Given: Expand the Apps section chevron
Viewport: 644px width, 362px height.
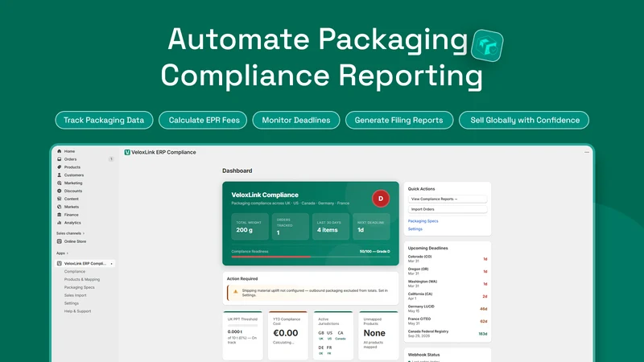Looking at the screenshot, I should [68, 253].
